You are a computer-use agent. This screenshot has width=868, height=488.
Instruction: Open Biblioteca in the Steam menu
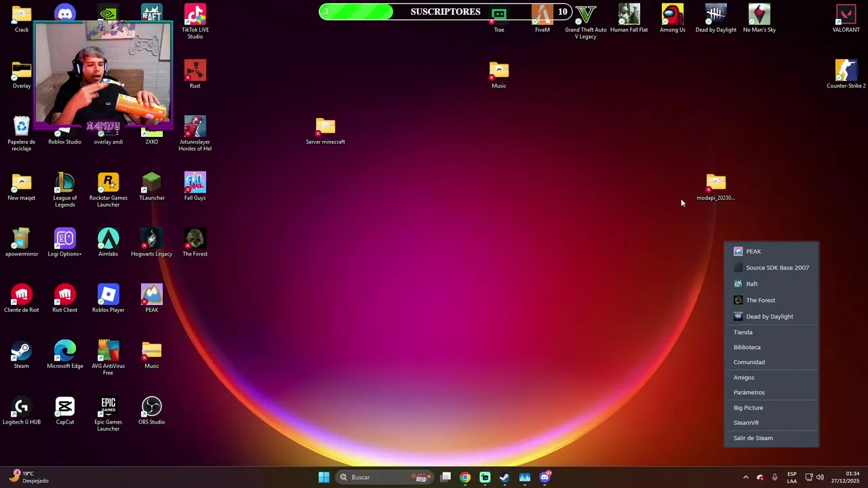[772, 347]
